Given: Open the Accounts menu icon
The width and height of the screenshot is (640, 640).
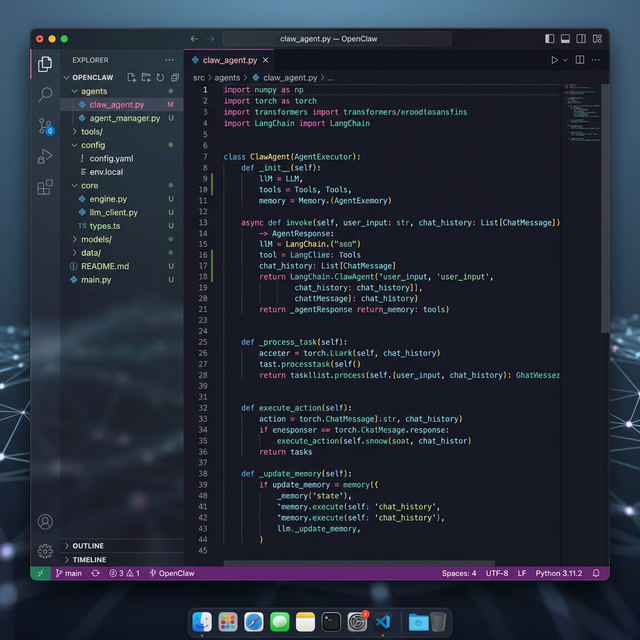Looking at the screenshot, I should (45, 522).
